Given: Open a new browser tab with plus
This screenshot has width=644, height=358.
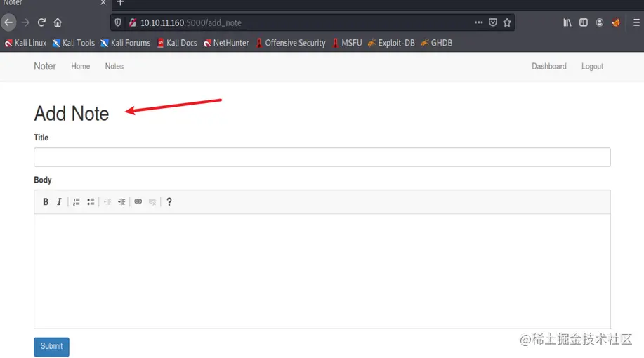Looking at the screenshot, I should (x=120, y=3).
